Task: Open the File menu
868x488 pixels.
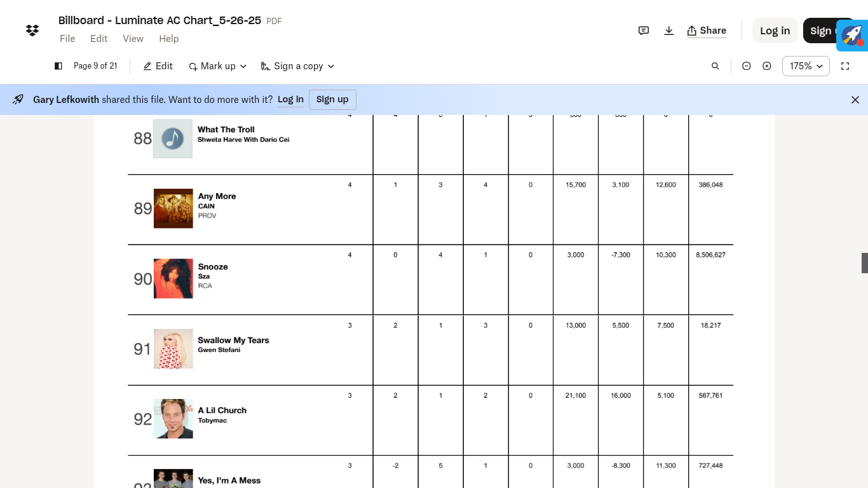Action: [x=67, y=39]
